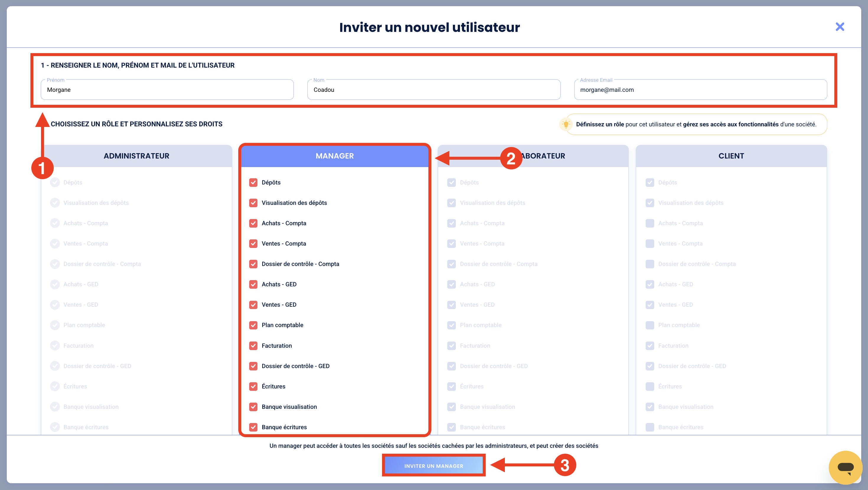
Task: Select the Administrateur role tab
Action: point(136,156)
